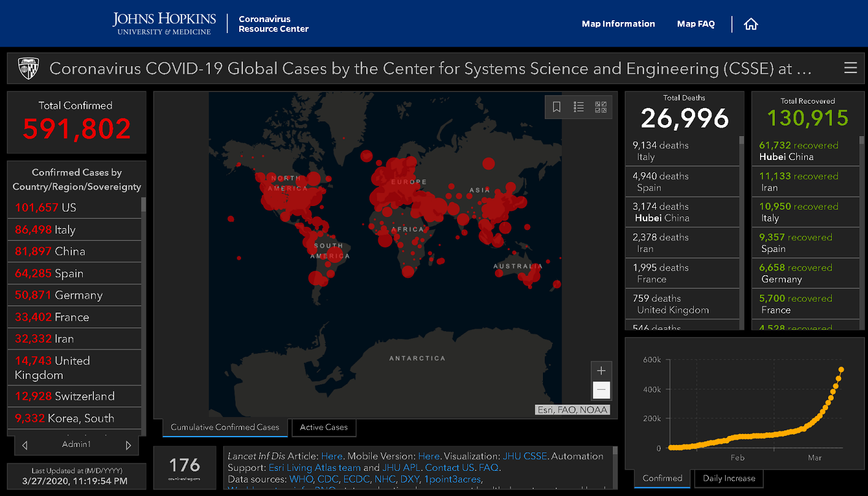The width and height of the screenshot is (868, 496).
Task: Select '86,498 Italy' in country list
Action: pyautogui.click(x=74, y=230)
